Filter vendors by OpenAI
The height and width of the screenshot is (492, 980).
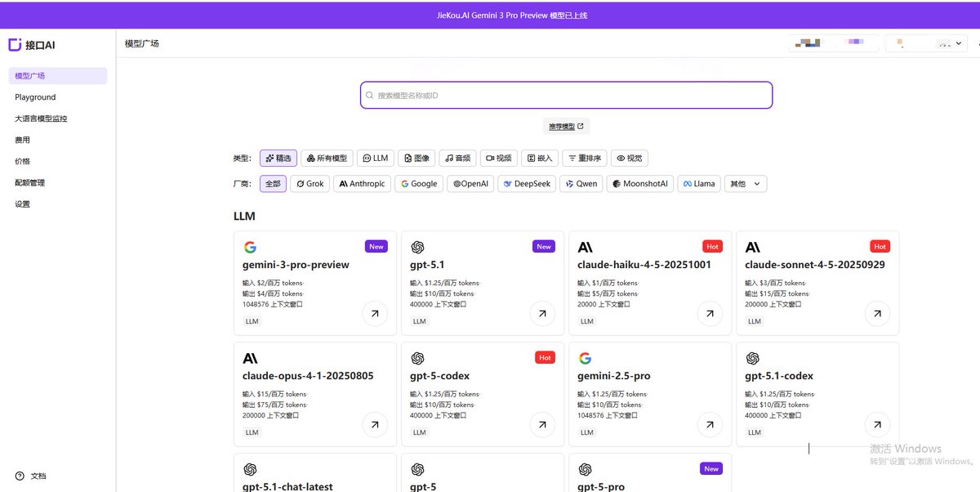470,184
